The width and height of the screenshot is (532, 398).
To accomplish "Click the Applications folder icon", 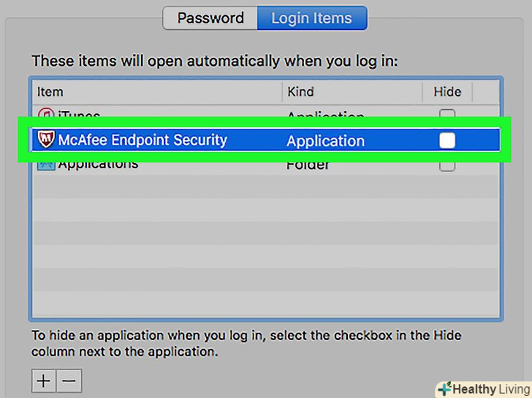I will [45, 164].
